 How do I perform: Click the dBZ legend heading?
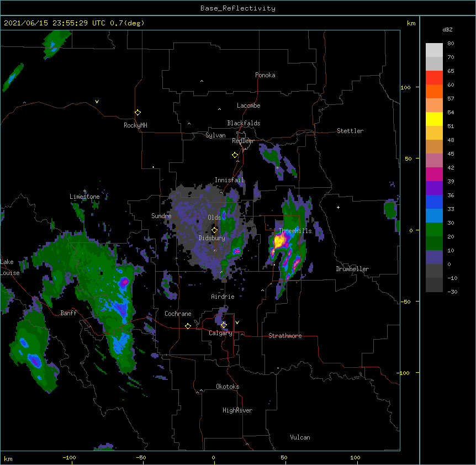(447, 29)
